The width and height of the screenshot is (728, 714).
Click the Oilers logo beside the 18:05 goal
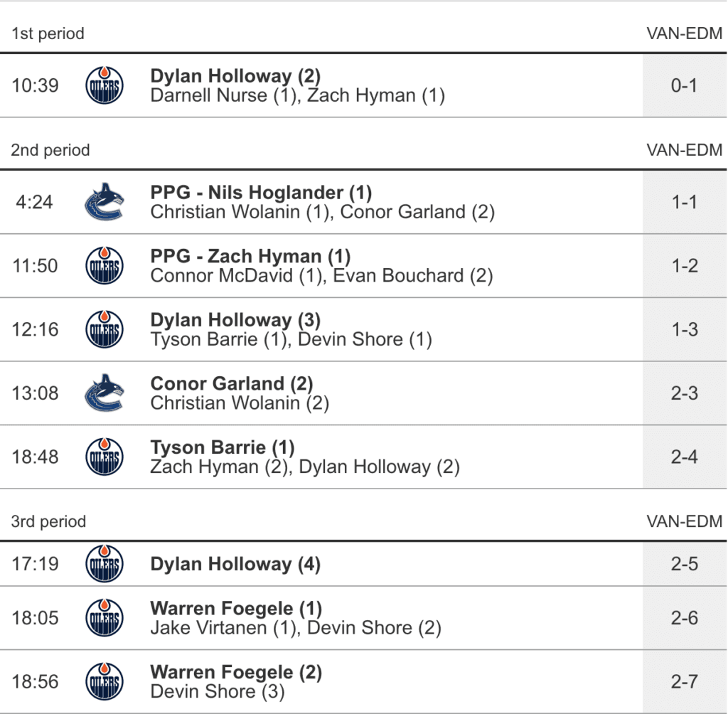[104, 618]
